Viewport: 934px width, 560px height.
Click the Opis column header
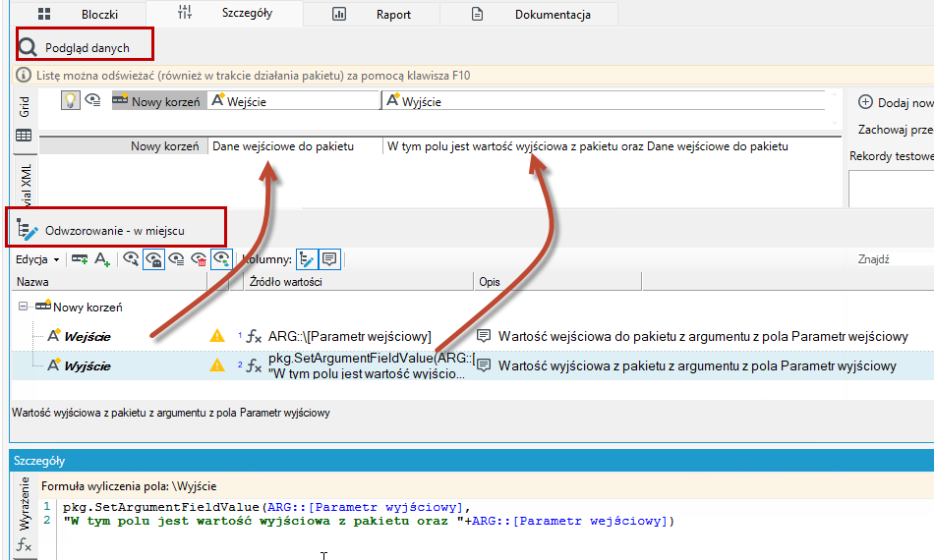[x=557, y=282]
